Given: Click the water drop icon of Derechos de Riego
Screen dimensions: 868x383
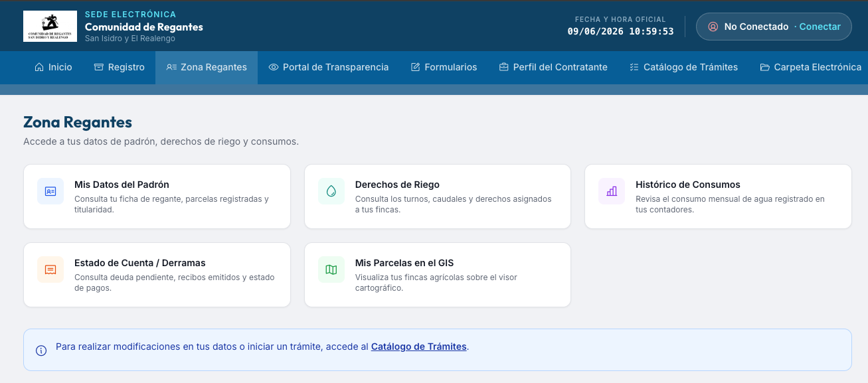Looking at the screenshot, I should click(331, 191).
